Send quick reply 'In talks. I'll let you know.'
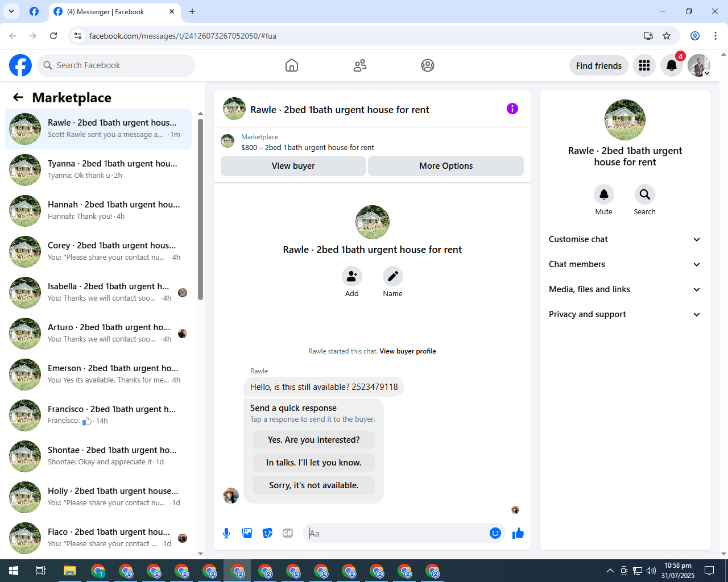 314,463
